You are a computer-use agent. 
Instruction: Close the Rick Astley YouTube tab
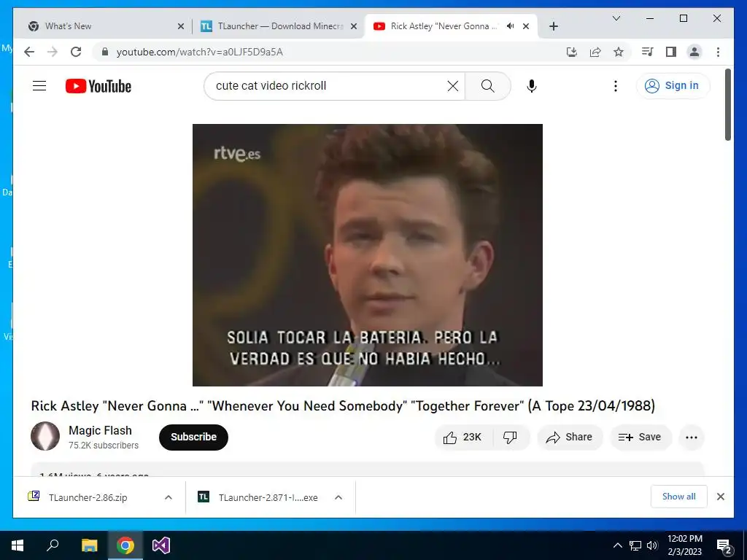526,26
